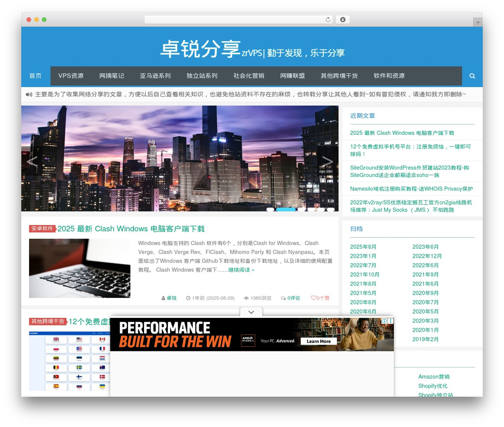Open the 独立站系列 menu
Screen dimensions: 504x427
pyautogui.click(x=202, y=76)
